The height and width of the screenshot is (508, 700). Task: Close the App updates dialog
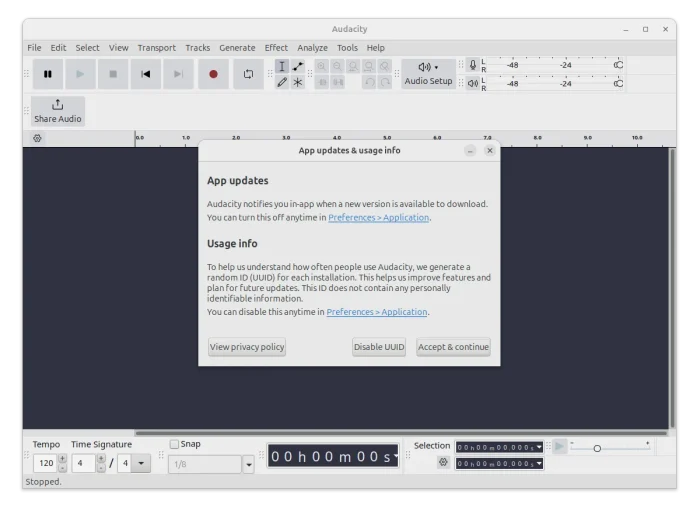(x=490, y=151)
